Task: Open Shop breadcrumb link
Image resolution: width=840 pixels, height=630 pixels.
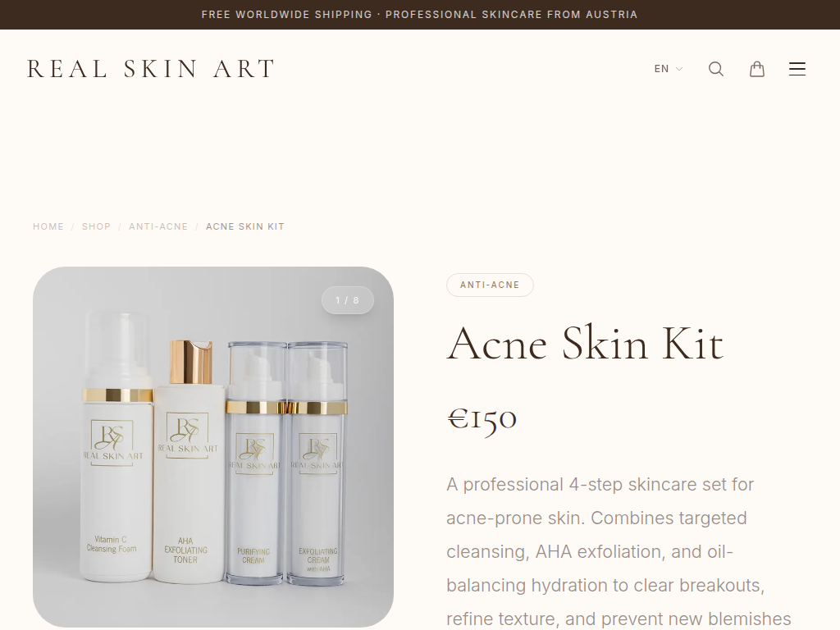Action: [x=96, y=226]
